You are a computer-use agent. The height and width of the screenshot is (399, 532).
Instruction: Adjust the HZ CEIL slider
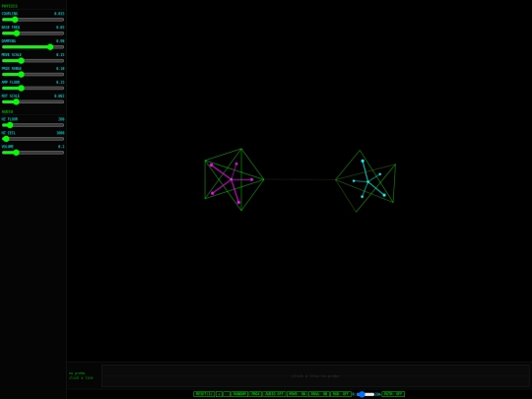[33, 139]
